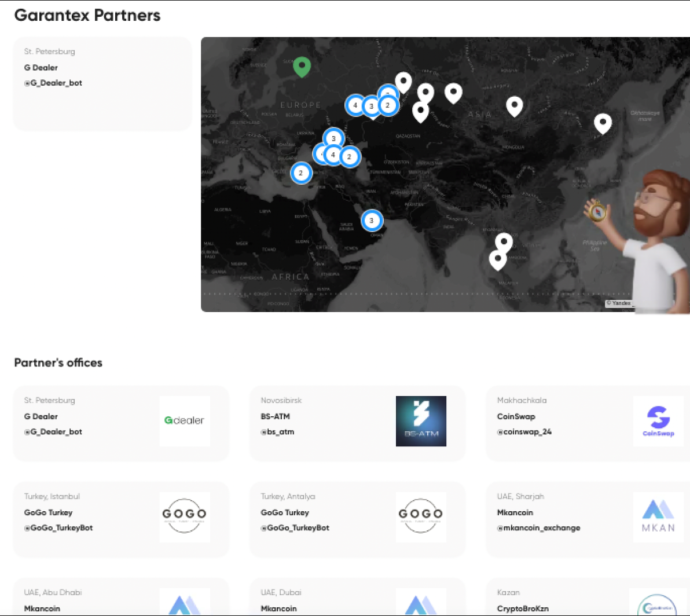Click the BS-ATM logo image
The image size is (690, 616).
click(421, 421)
